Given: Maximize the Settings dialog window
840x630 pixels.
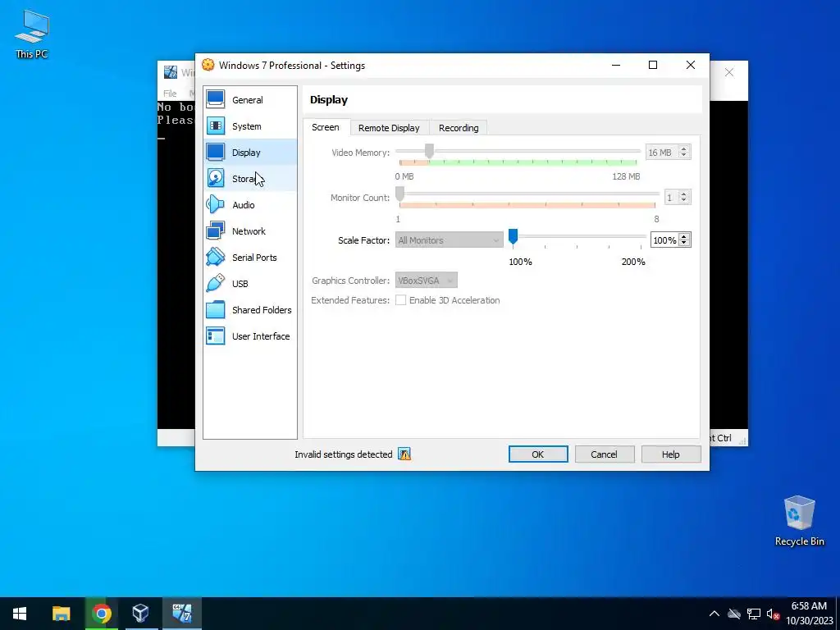Looking at the screenshot, I should pyautogui.click(x=652, y=65).
